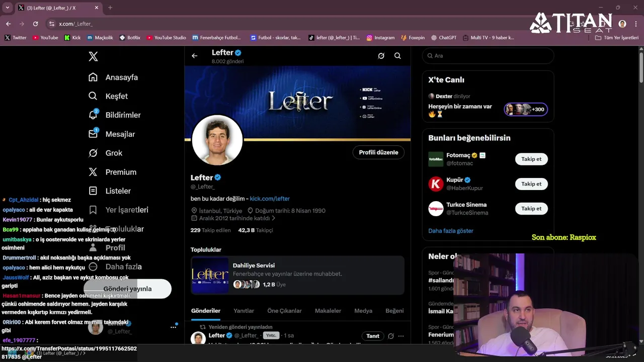Follow Turkce Sinema with Takip et

click(x=531, y=208)
